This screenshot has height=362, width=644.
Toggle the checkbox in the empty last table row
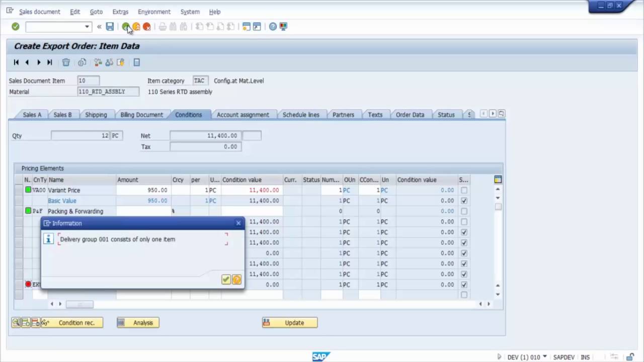click(464, 295)
